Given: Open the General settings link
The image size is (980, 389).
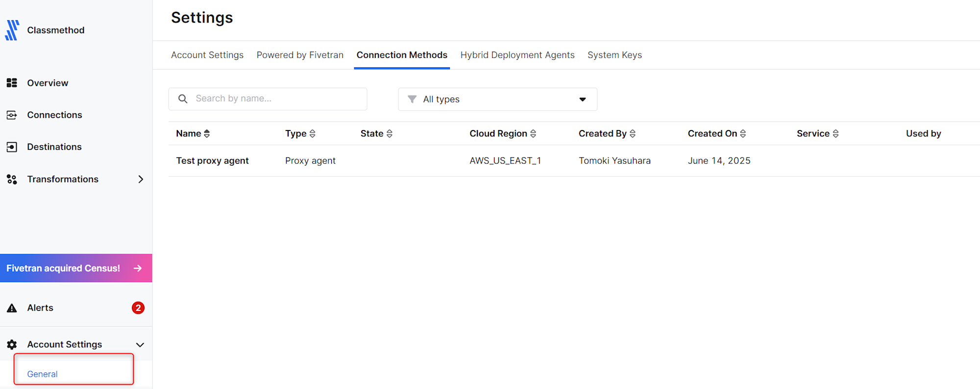Looking at the screenshot, I should point(42,374).
